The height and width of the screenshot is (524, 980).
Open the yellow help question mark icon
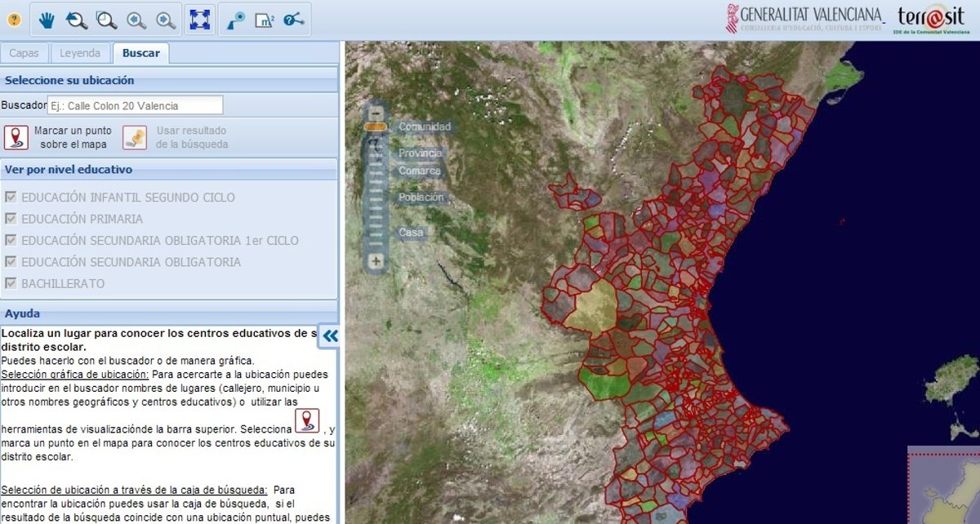coord(14,20)
